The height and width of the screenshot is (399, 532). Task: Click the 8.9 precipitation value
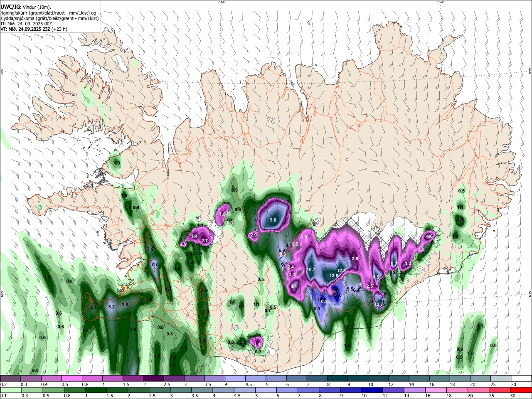[376, 277]
